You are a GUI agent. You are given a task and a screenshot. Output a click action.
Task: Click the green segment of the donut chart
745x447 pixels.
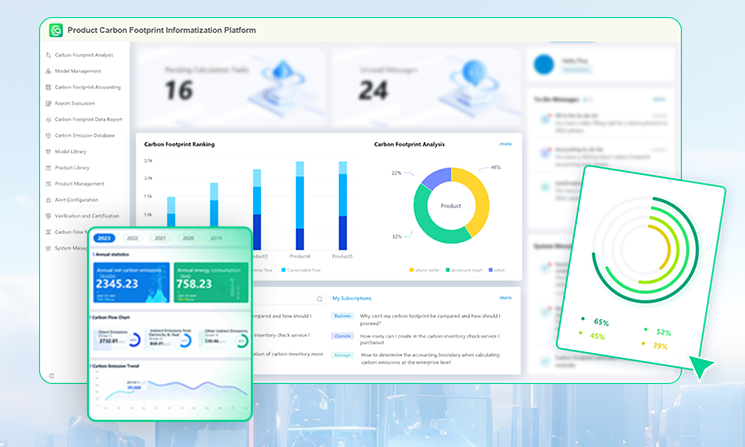pyautogui.click(x=430, y=228)
